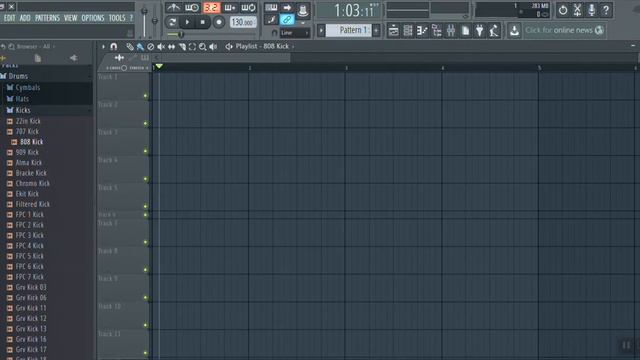This screenshot has height=360, width=640.
Task: Open the EDIT menu
Action: [9, 18]
